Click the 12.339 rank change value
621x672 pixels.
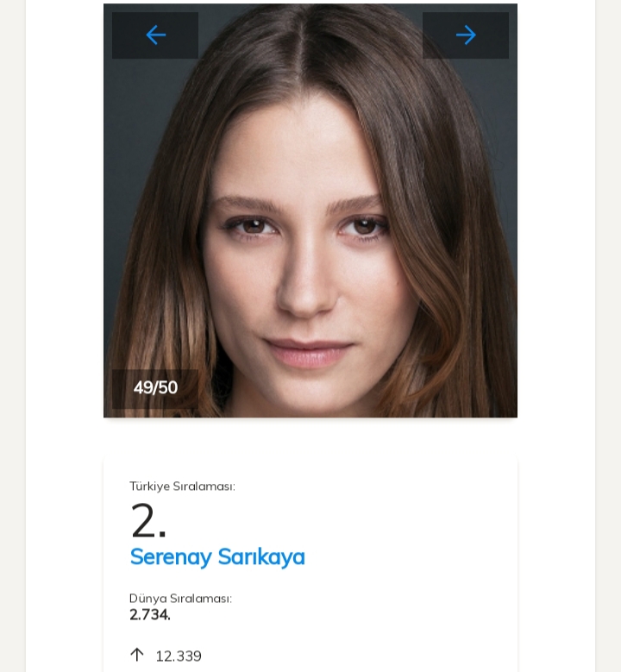click(x=179, y=656)
